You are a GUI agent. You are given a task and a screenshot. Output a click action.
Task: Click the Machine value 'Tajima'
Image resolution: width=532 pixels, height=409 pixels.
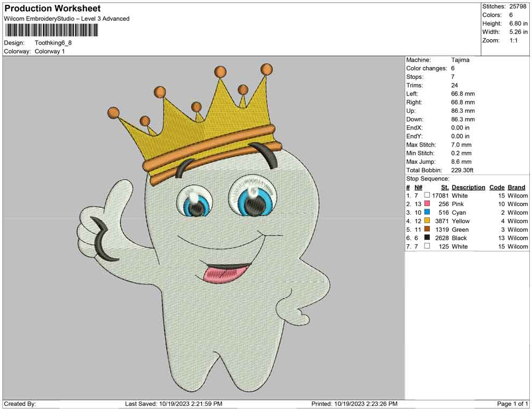460,60
